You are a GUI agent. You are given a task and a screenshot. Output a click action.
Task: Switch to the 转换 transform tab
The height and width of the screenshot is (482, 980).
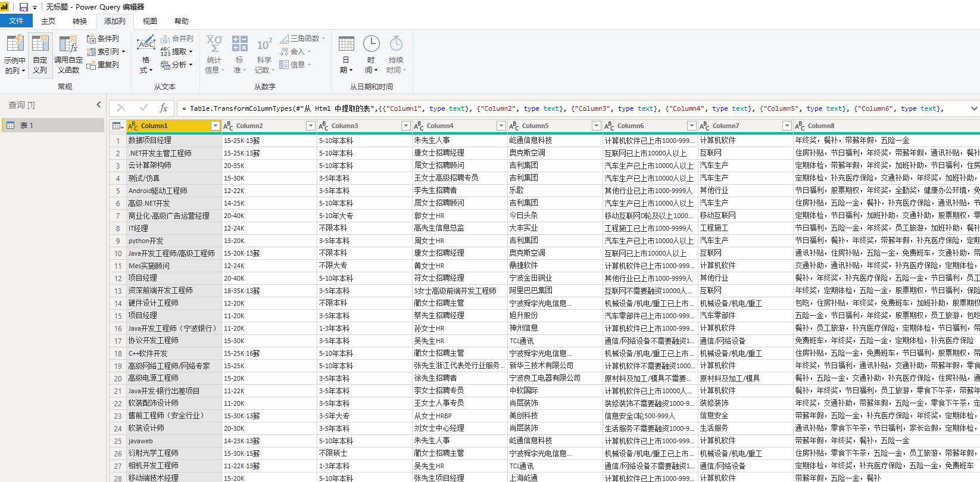tap(80, 21)
